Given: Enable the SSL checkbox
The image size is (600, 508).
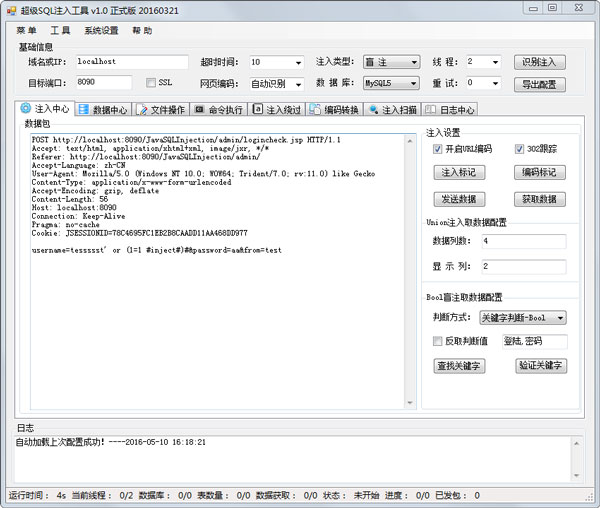Looking at the screenshot, I should tap(151, 83).
